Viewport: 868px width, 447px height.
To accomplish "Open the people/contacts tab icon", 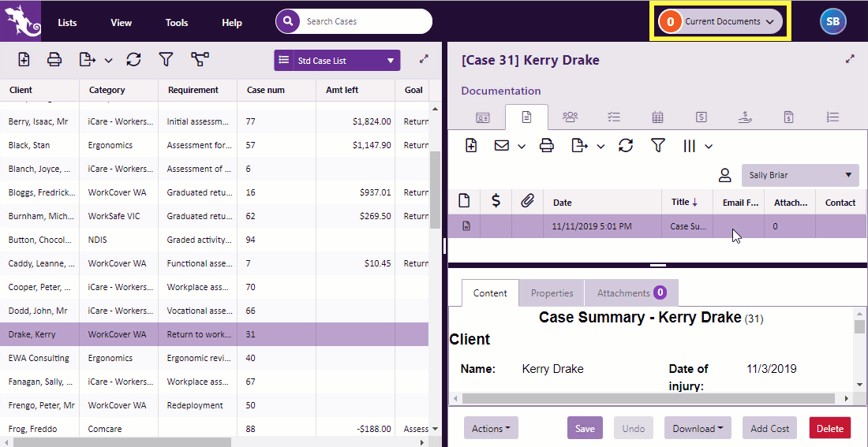I will tap(570, 117).
